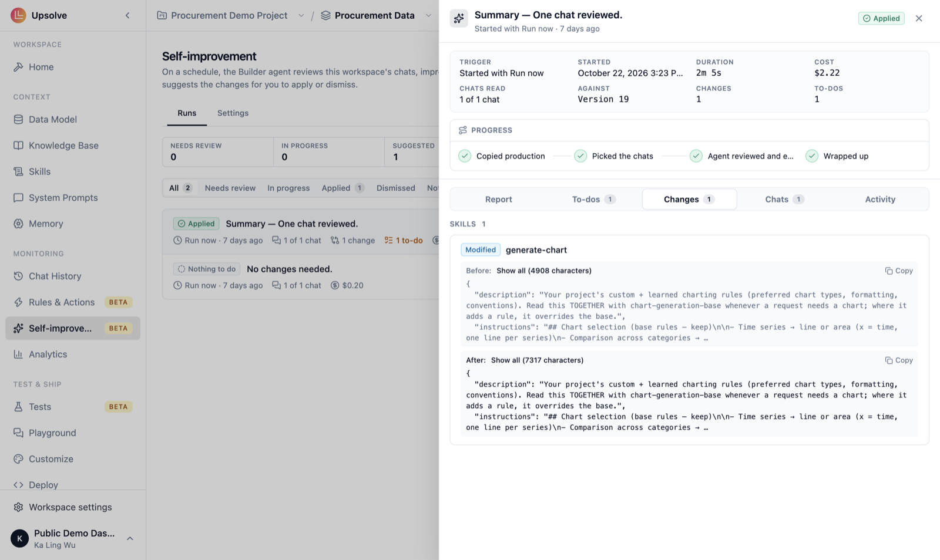Image resolution: width=940 pixels, height=560 pixels.
Task: Filter runs by Dismissed
Action: [x=395, y=188]
